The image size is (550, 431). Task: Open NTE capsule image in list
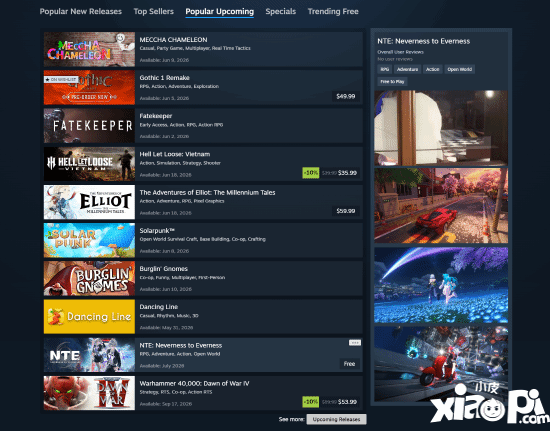pos(89,355)
